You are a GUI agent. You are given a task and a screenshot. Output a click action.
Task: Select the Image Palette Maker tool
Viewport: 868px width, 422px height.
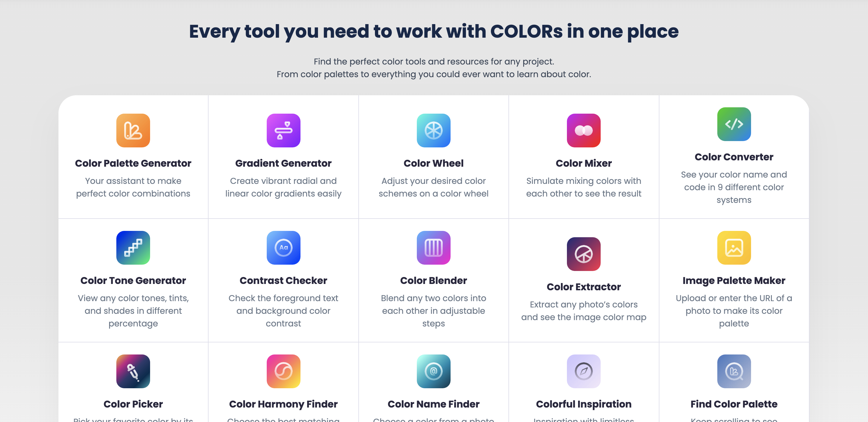[x=734, y=280]
